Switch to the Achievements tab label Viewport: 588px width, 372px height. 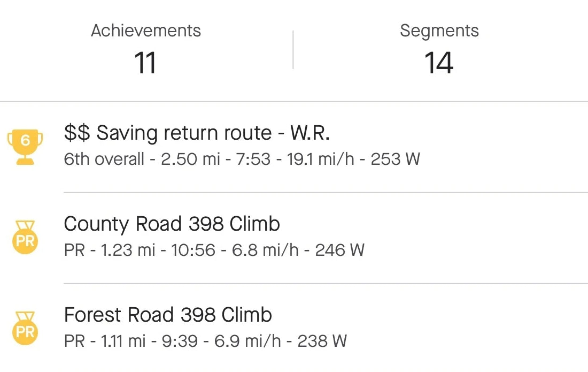point(146,31)
